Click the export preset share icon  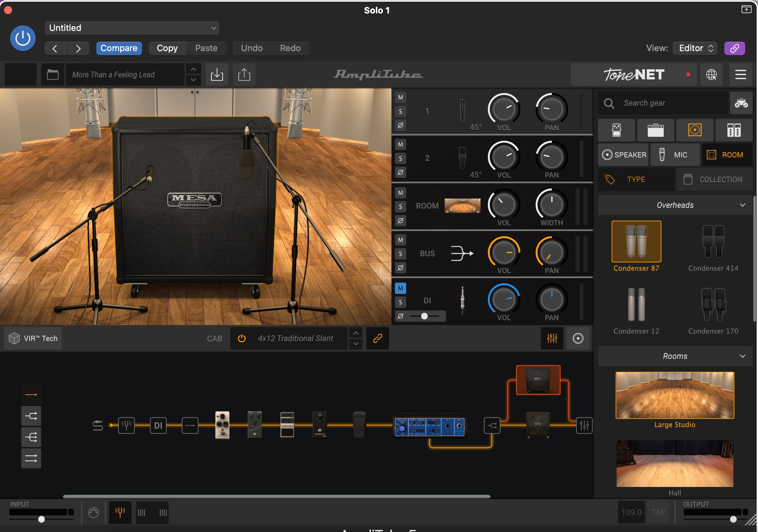(x=244, y=75)
